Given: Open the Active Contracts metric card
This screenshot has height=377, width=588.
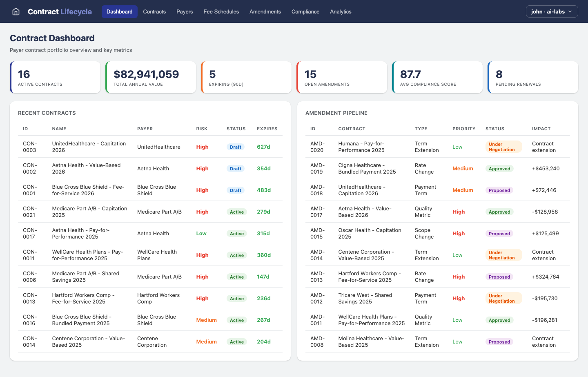Looking at the screenshot, I should click(55, 77).
